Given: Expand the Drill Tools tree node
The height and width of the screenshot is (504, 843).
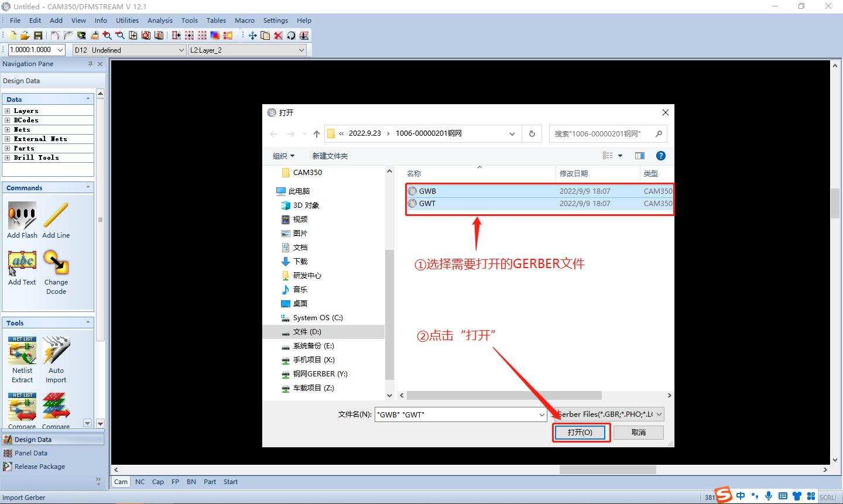Looking at the screenshot, I should [7, 157].
